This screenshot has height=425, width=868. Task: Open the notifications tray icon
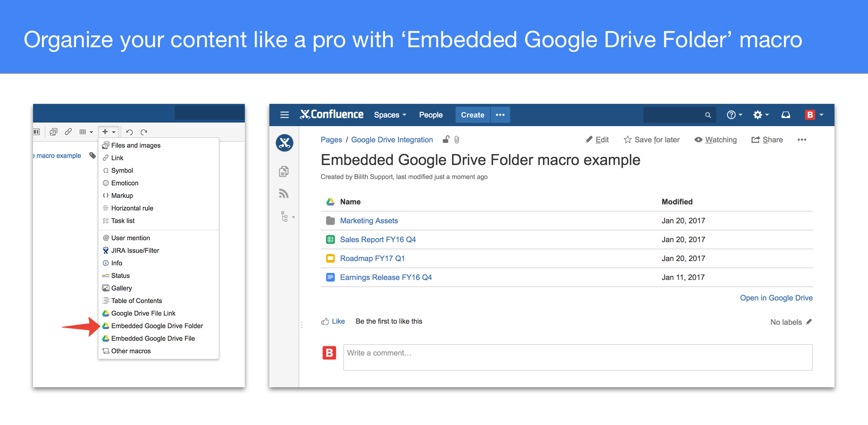pos(785,115)
